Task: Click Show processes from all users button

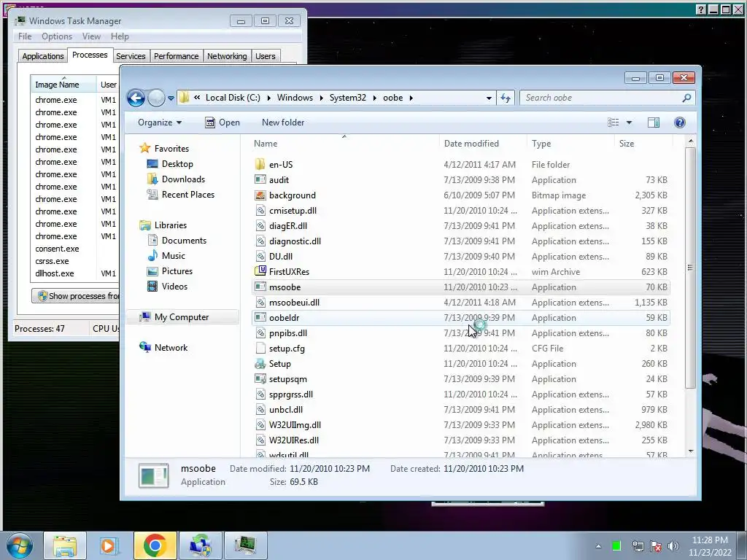Action: 76,296
